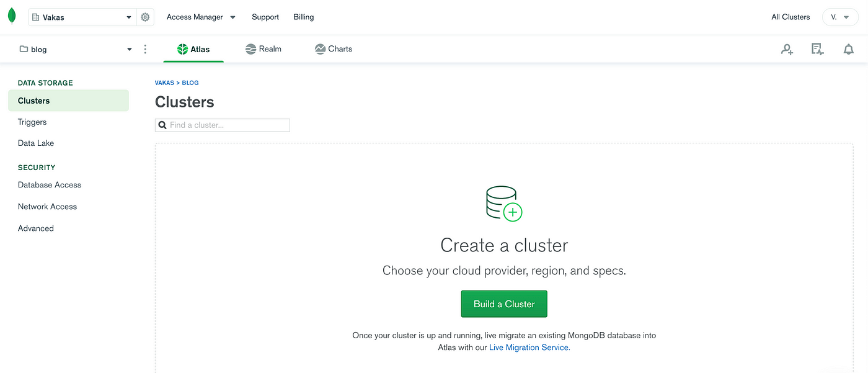This screenshot has width=868, height=373.
Task: Open Data Lake in the sidebar
Action: click(x=36, y=143)
